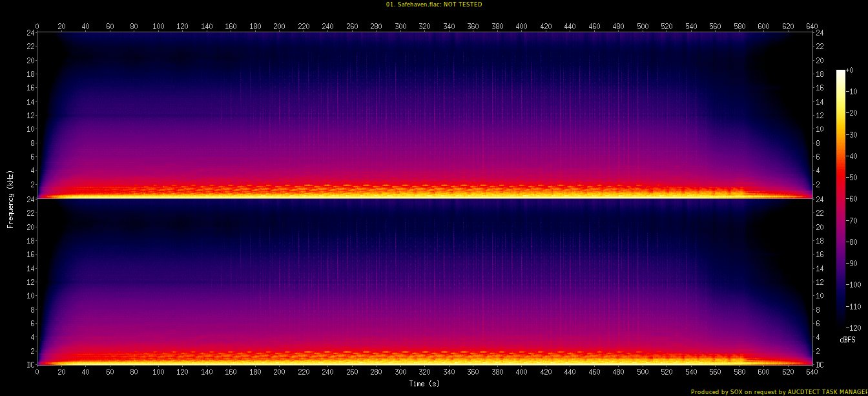Select the 640 mark on the top time axis

pyautogui.click(x=812, y=26)
